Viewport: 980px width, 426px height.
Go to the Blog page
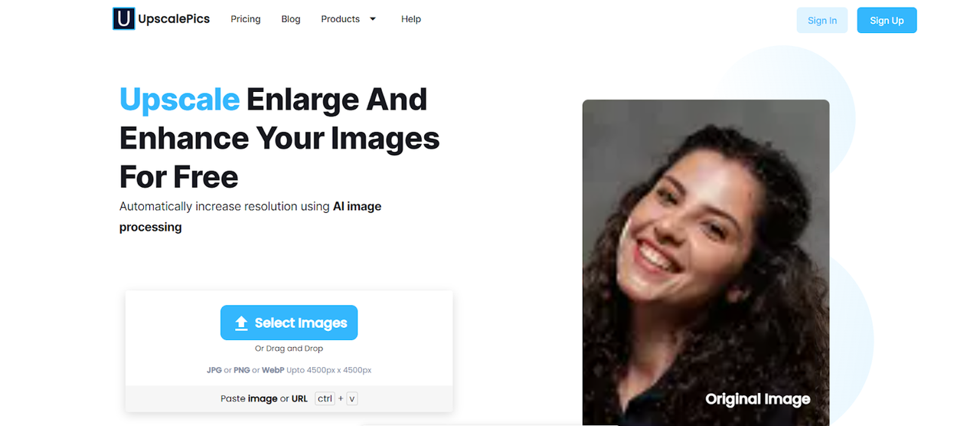coord(291,19)
